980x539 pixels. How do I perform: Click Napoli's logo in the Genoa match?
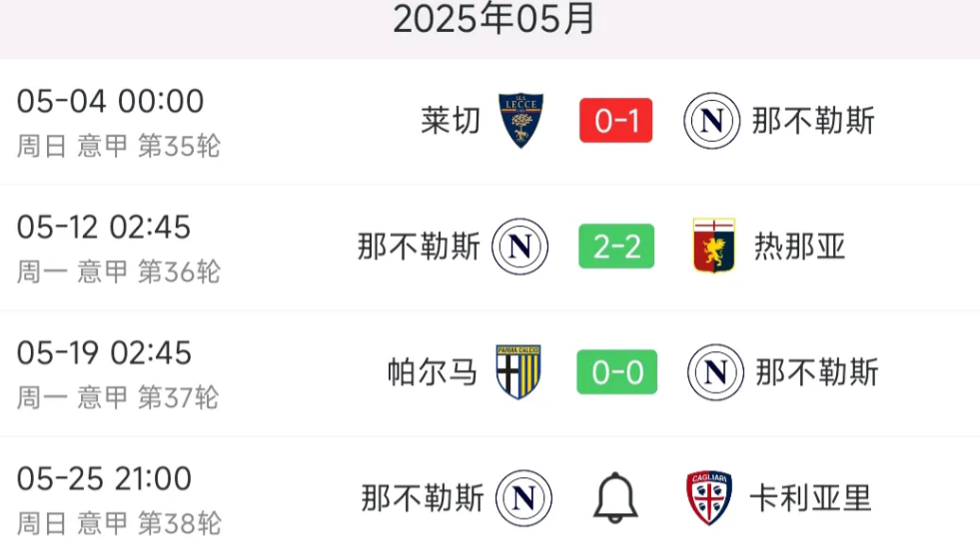click(x=519, y=247)
